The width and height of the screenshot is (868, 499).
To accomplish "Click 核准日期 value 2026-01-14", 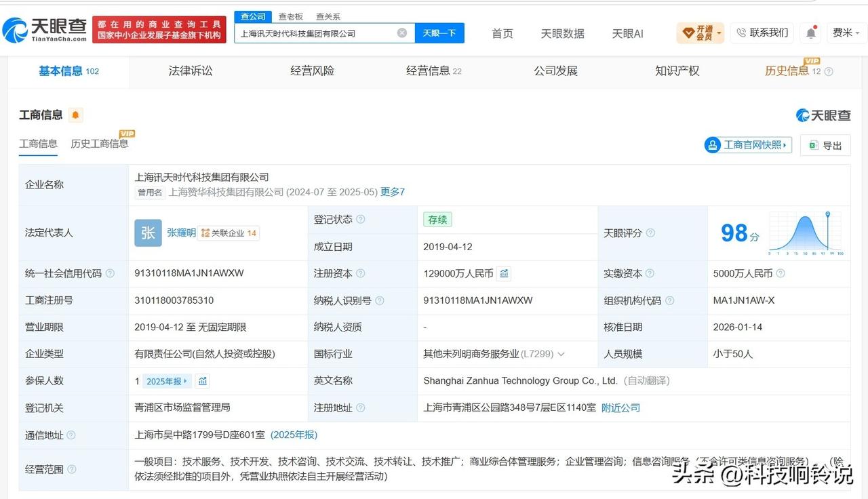I will click(x=738, y=327).
